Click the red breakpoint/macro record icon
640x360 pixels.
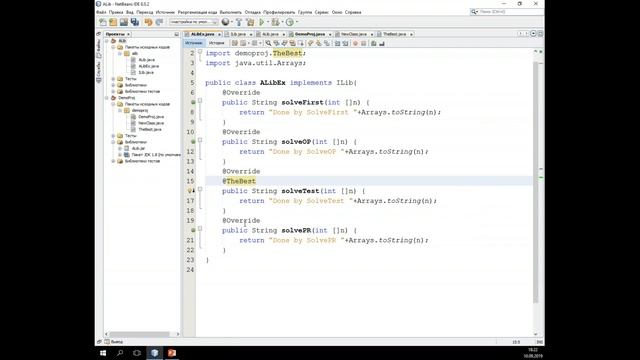[355, 43]
